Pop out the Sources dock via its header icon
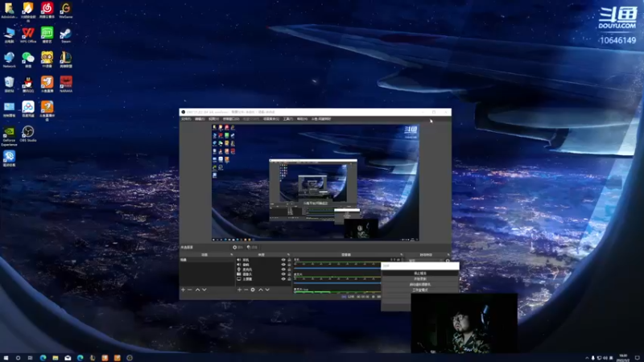This screenshot has width=644, height=362. (x=288, y=255)
